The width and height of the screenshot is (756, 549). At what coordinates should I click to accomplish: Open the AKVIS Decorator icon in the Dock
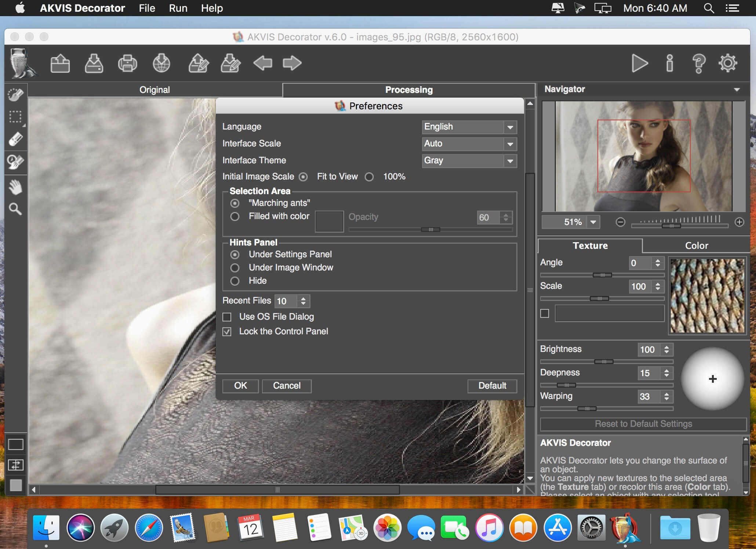tap(625, 528)
